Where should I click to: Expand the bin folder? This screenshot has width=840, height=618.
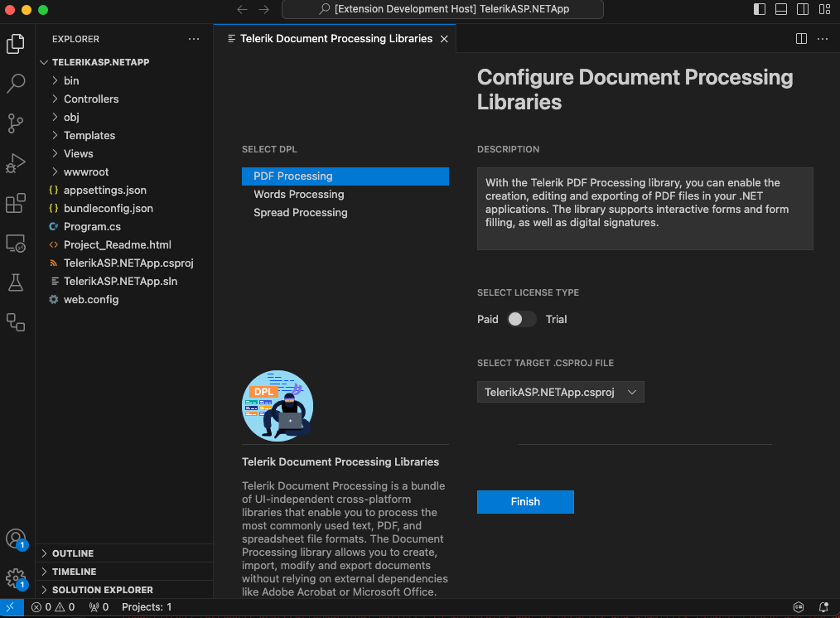pos(124,81)
